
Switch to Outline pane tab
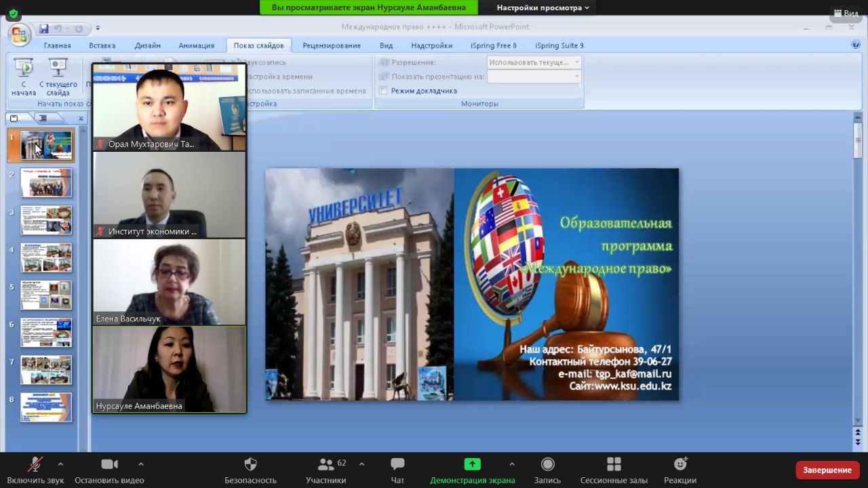tap(43, 118)
